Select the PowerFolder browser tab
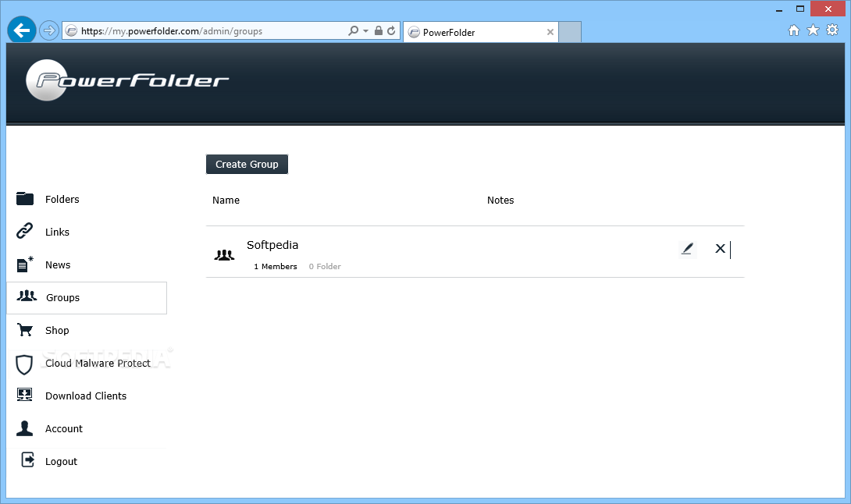The width and height of the screenshot is (851, 504). pos(480,32)
